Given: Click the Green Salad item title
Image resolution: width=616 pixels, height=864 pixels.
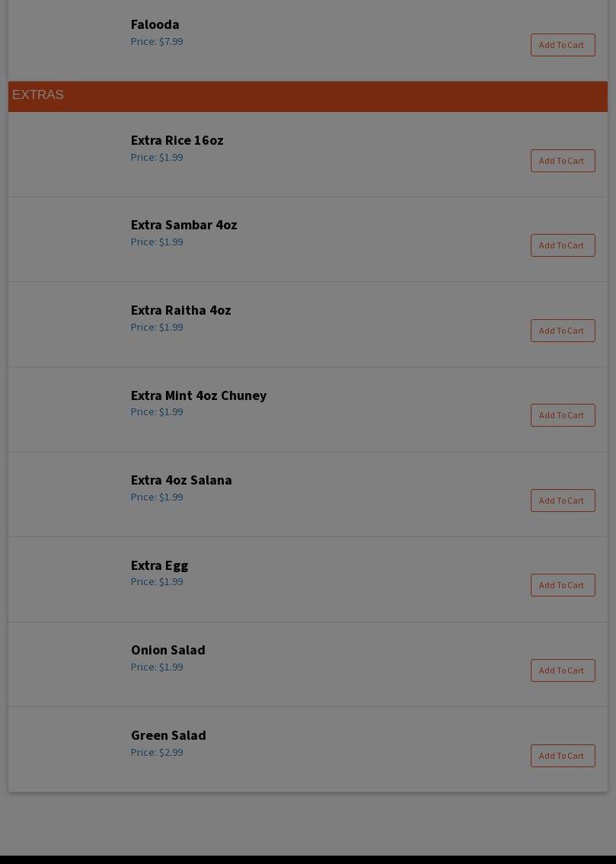Looking at the screenshot, I should tap(168, 735).
